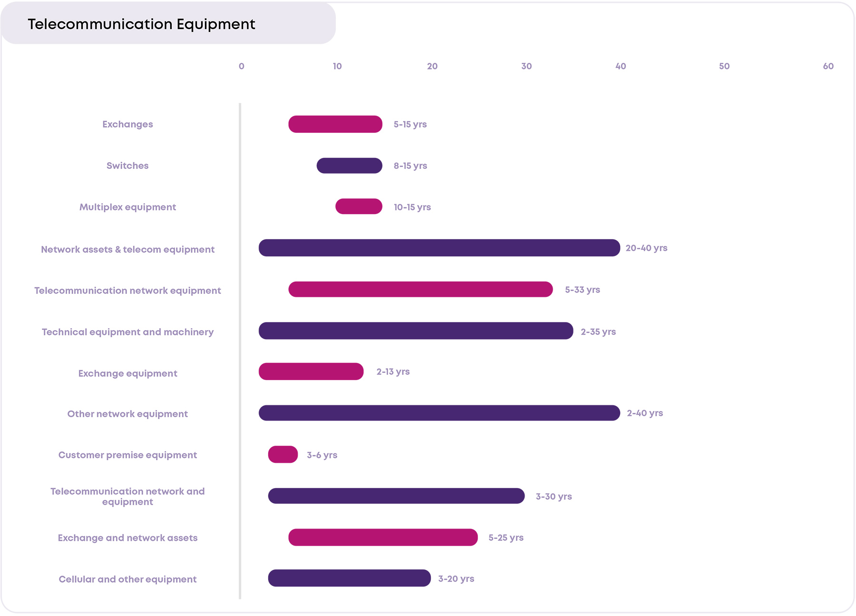Viewport: 856px width, 616px height.
Task: Click Cellular and other equipment label
Action: (127, 579)
